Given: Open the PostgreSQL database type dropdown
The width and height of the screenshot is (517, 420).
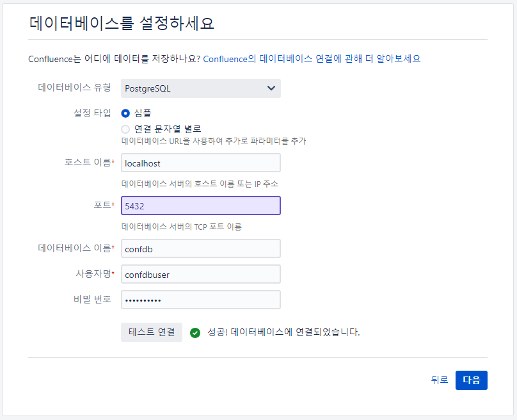Looking at the screenshot, I should pyautogui.click(x=201, y=88).
